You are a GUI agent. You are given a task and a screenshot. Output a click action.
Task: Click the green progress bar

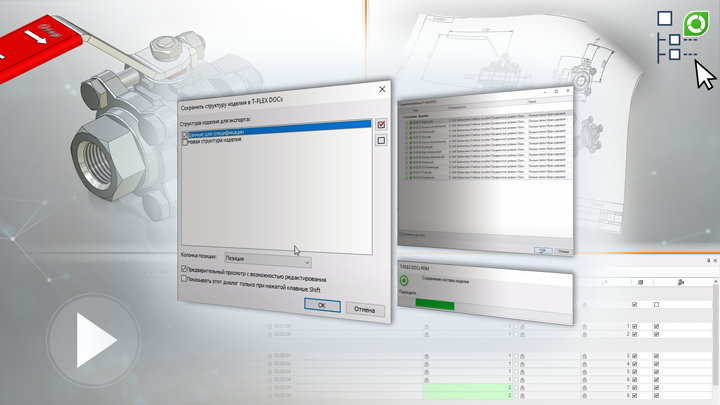428,305
